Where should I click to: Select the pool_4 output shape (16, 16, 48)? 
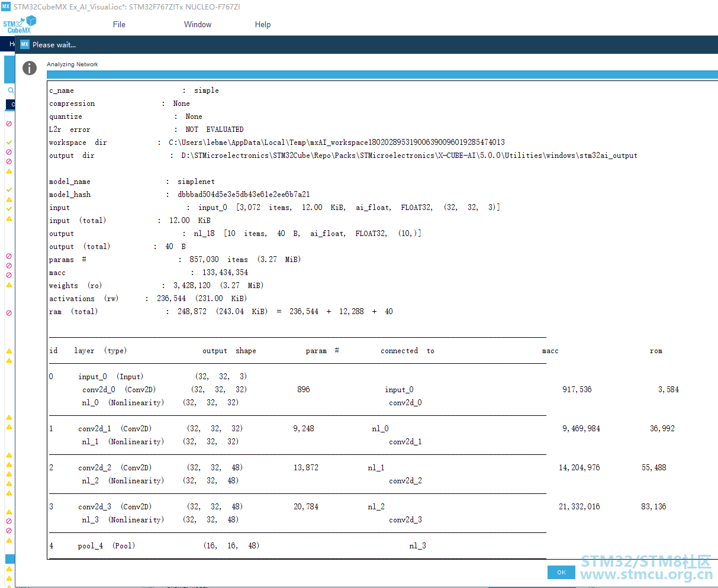click(231, 546)
